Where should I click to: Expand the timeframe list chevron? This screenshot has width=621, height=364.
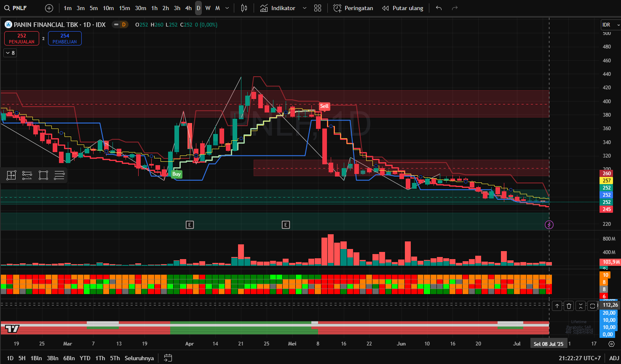228,8
